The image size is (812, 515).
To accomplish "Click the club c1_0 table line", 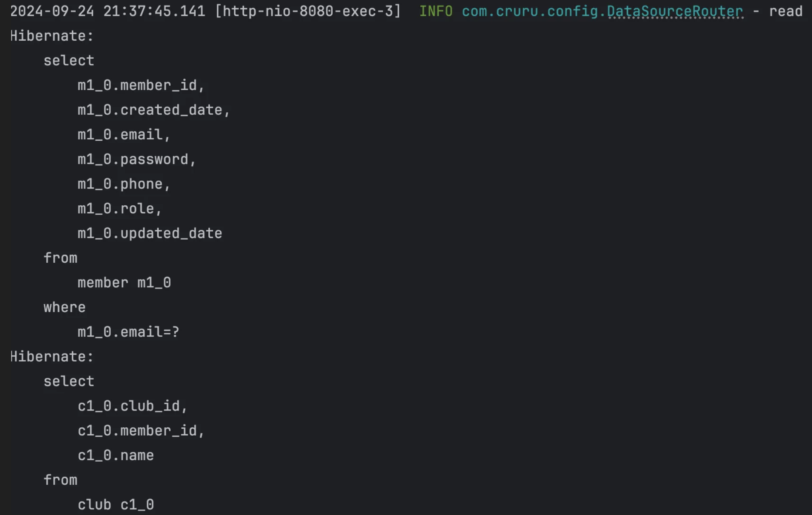I will pyautogui.click(x=116, y=505).
